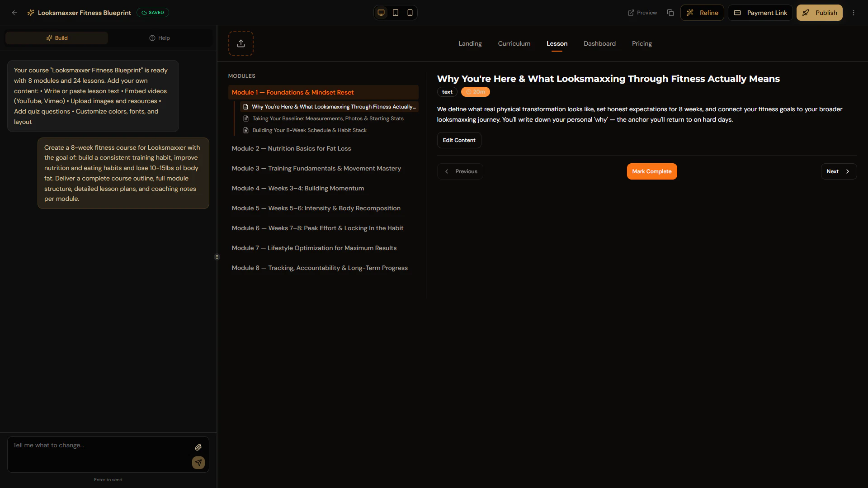868x488 pixels.
Task: Expand Module 7 — Lifestyle Optimization
Action: (323, 248)
